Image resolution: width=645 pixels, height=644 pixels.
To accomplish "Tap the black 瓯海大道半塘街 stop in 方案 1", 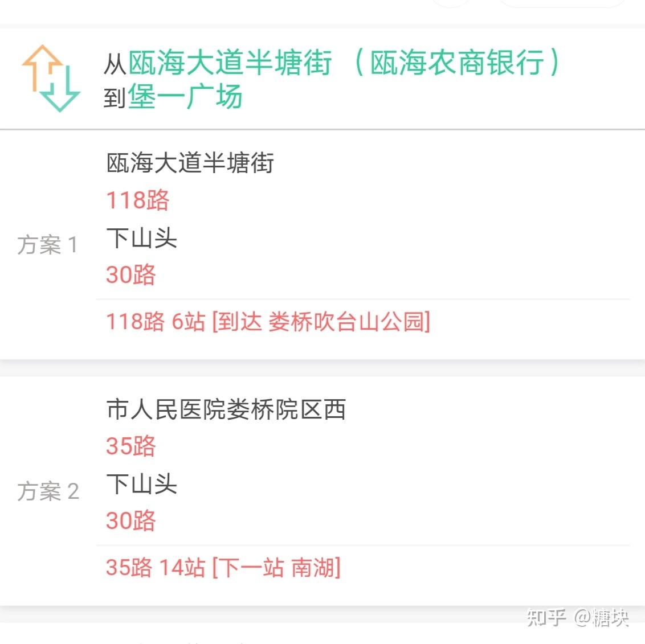I will 190,163.
